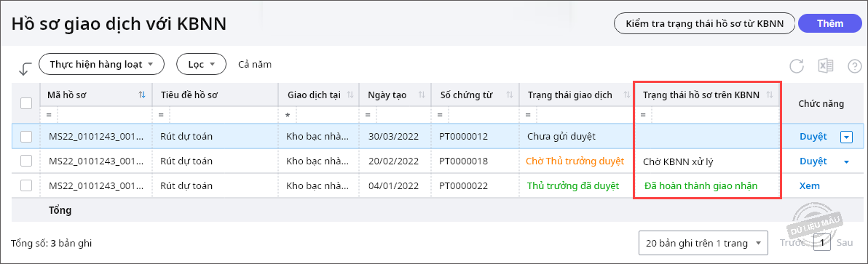This screenshot has width=868, height=264.
Task: Check the row with voucher PT0000012
Action: point(26,137)
